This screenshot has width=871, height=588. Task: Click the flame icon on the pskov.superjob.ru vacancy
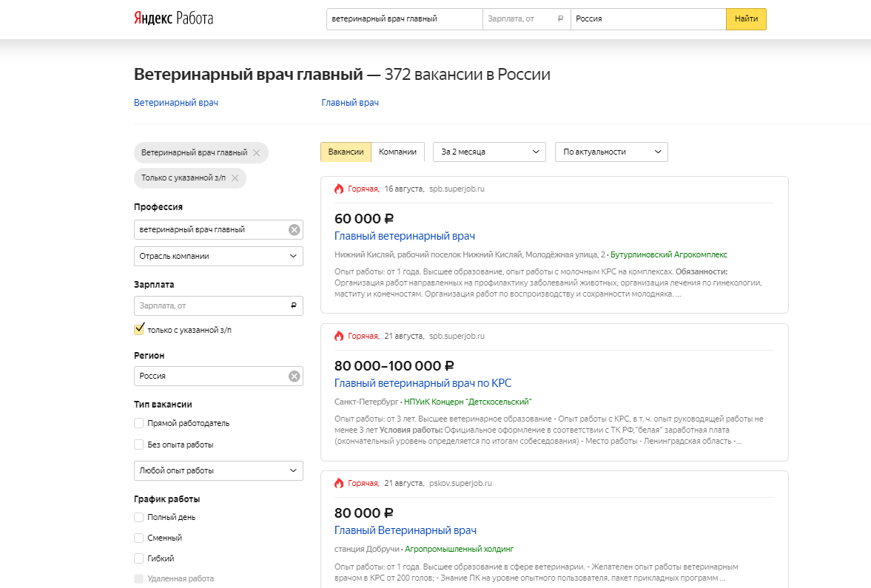pos(339,483)
